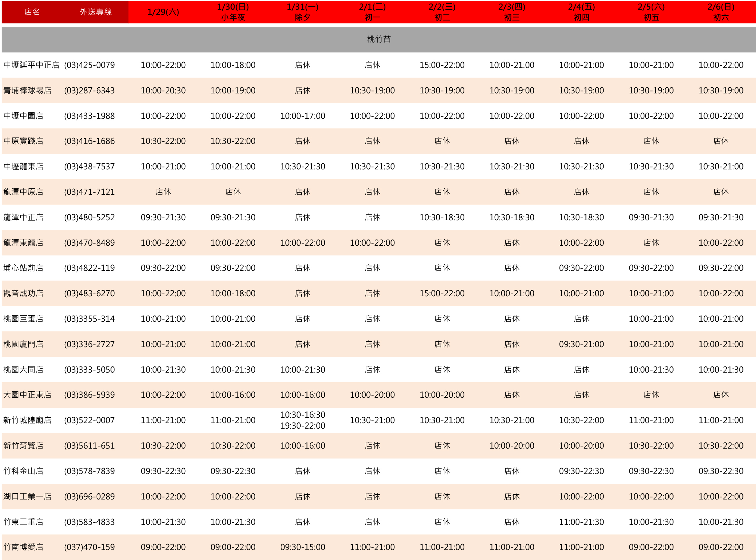Click 10:00-17:00 in 中壢中園店 row

[x=303, y=116]
